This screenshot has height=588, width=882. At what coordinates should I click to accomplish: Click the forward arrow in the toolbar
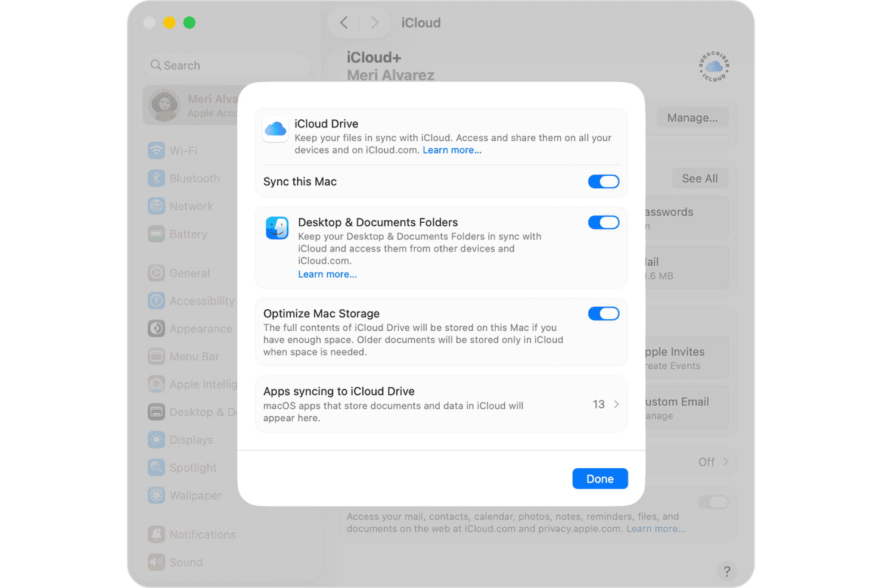[x=374, y=23]
